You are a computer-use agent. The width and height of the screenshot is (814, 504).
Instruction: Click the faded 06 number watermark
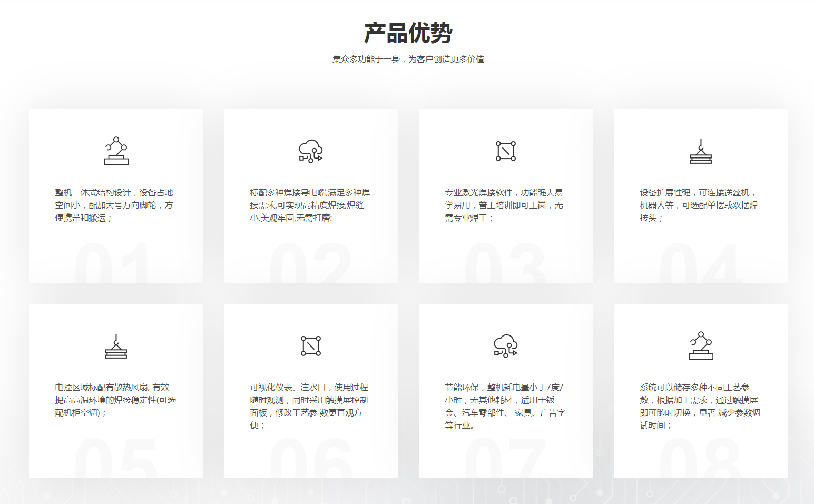click(311, 458)
